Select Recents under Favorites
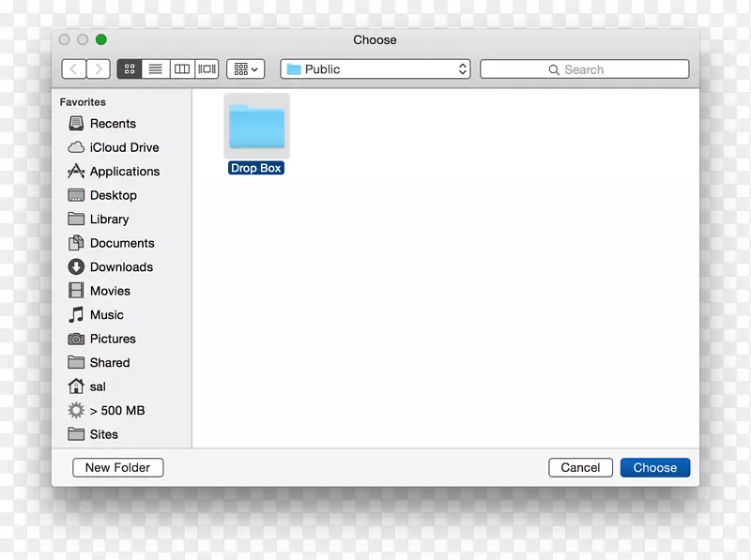 [113, 123]
